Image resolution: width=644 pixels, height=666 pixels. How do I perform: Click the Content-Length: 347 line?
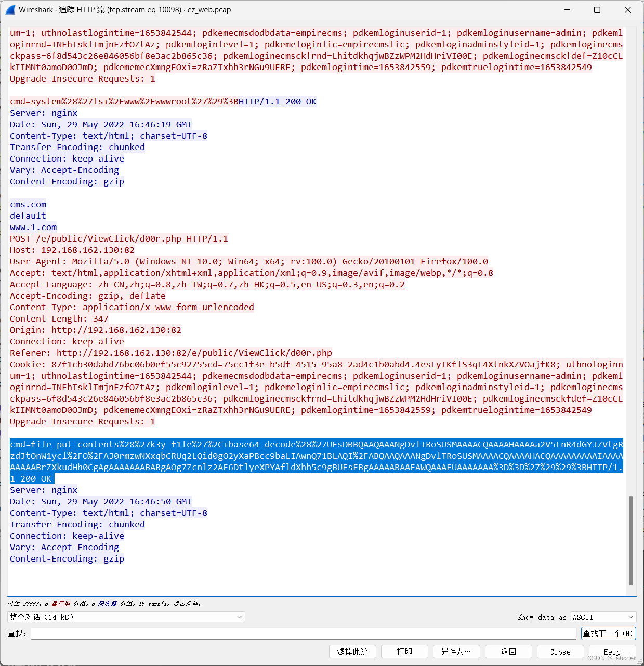[59, 319]
